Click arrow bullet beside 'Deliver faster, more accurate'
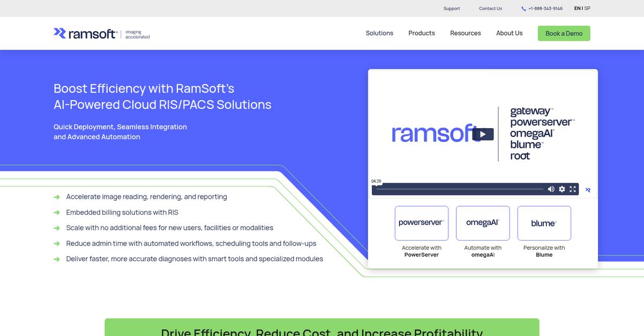Viewport: 644px width, 336px height. pos(57,259)
